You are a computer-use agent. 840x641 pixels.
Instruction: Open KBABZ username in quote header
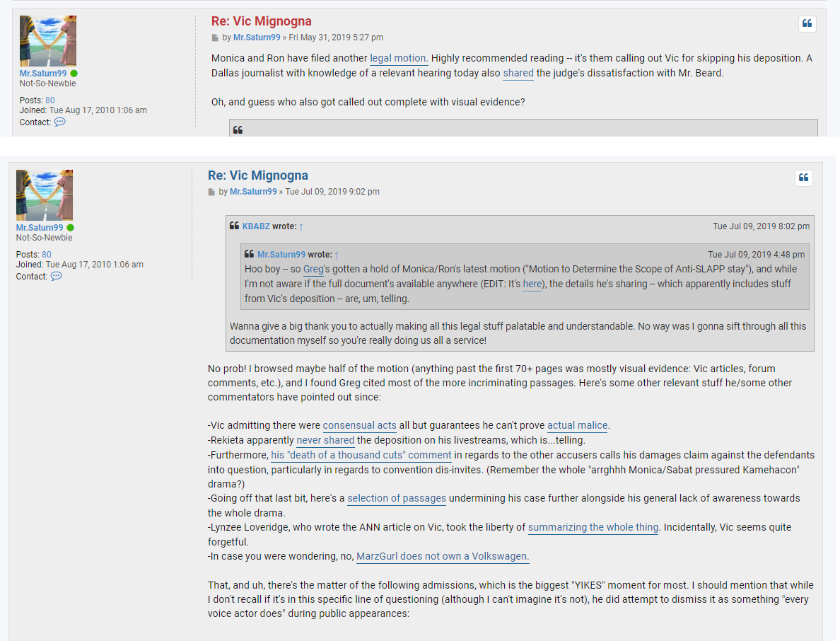256,226
